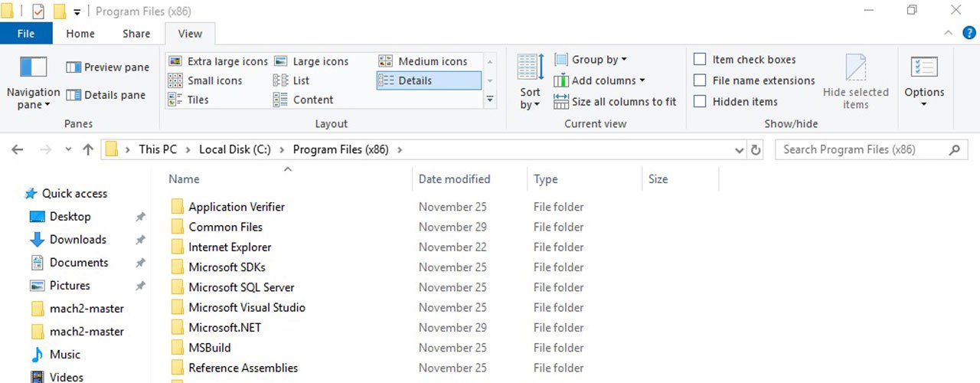Toggle File name extensions checkbox
This screenshot has height=383, width=980.
pos(700,80)
